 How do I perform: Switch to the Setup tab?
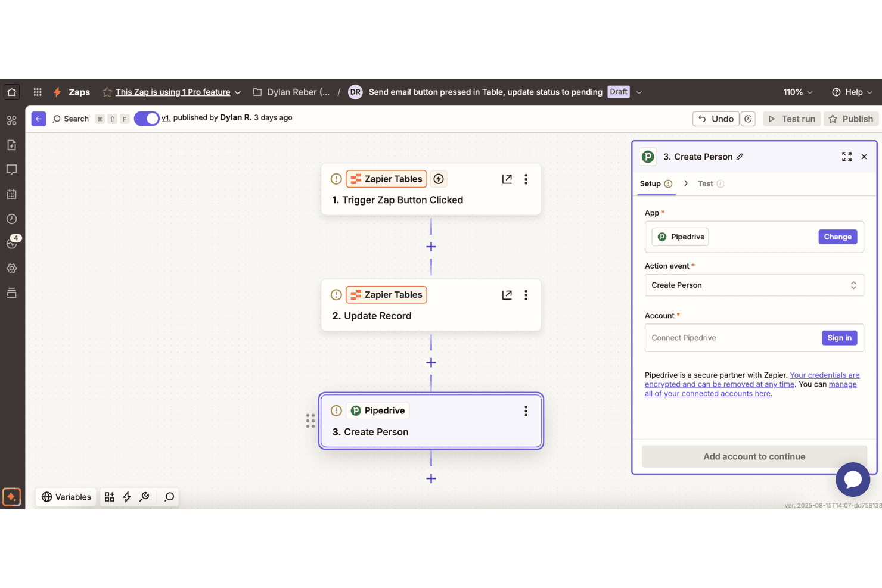tap(656, 183)
